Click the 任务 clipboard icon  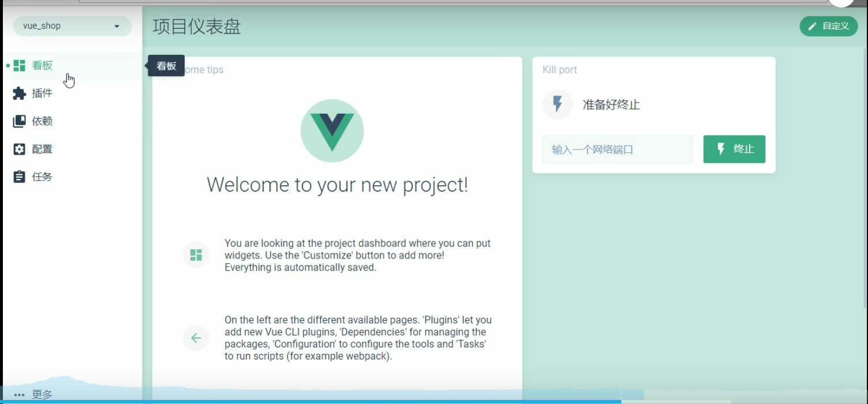(19, 177)
